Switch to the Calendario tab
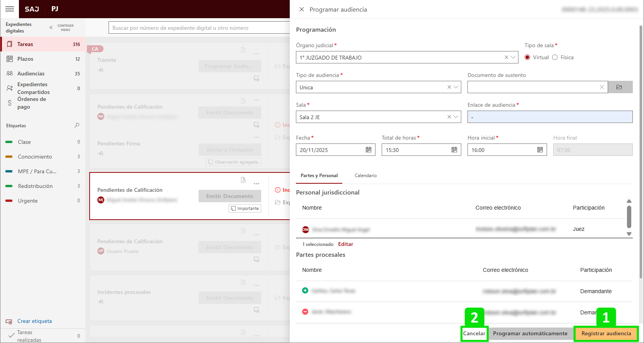Image resolution: width=644 pixels, height=343 pixels. (x=365, y=176)
